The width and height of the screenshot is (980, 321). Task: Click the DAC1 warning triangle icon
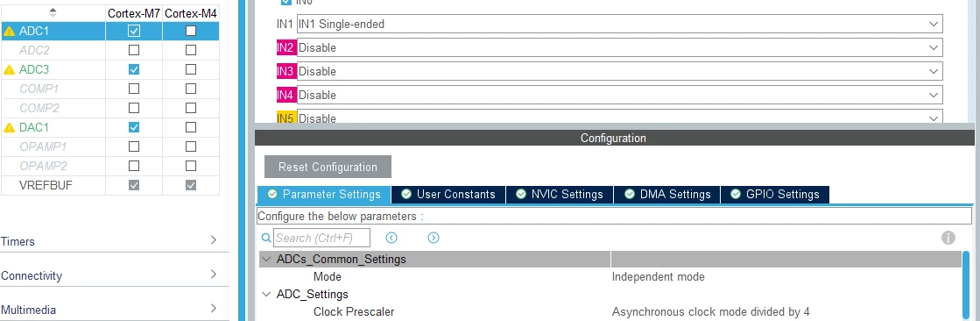[x=9, y=128]
